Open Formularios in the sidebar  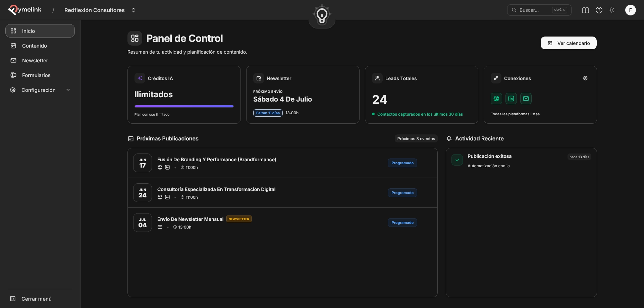40,75
